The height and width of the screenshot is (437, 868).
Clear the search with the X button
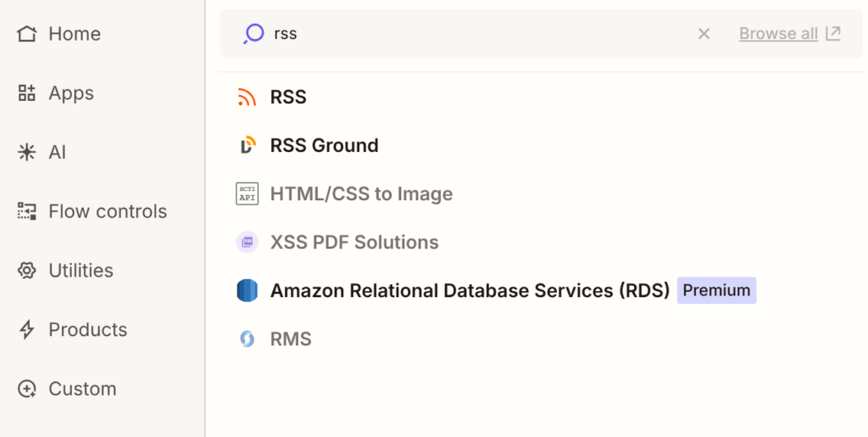[x=704, y=34]
